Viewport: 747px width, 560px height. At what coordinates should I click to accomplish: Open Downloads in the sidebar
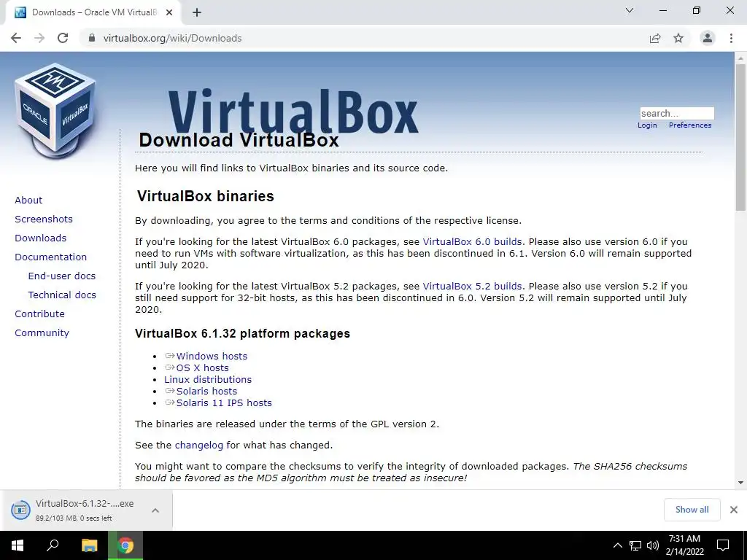tap(41, 238)
